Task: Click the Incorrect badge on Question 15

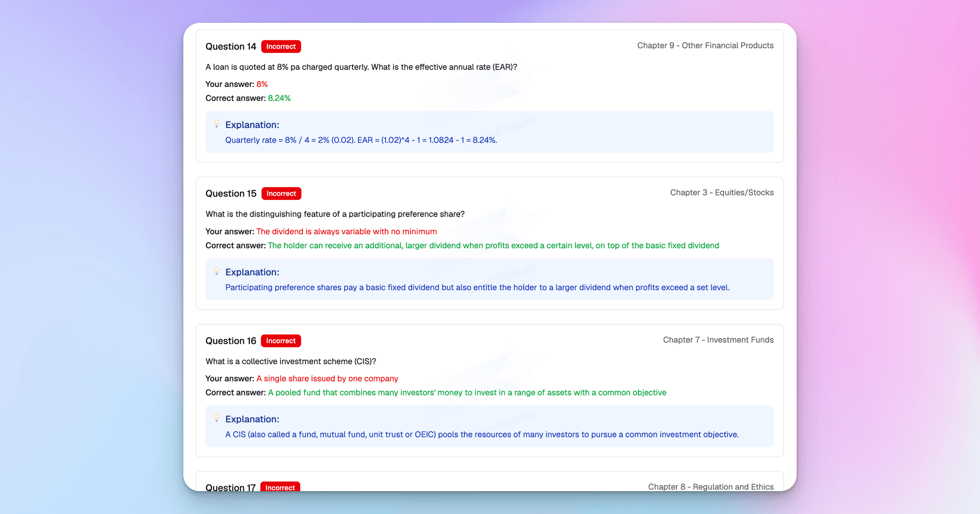Action: pos(281,194)
